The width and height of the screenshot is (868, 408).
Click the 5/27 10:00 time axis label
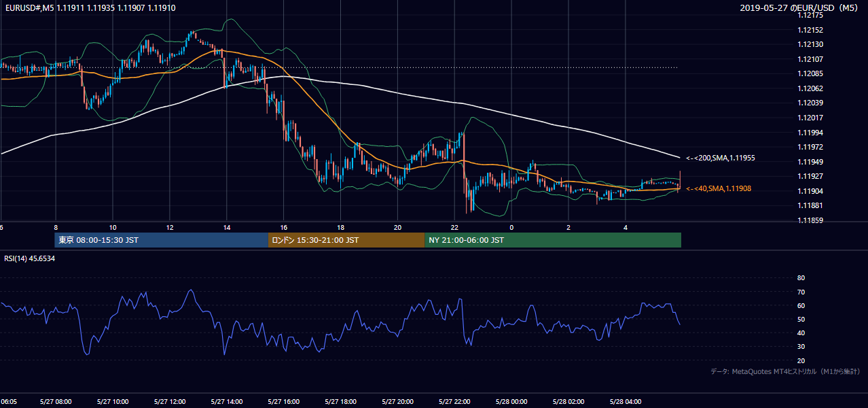113,402
